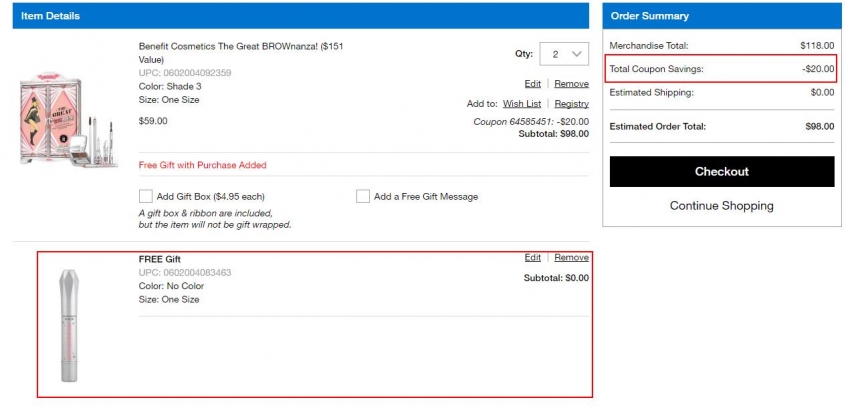Select the $59.00 item price
Viewport: 860px width, 414px height.
[x=153, y=121]
